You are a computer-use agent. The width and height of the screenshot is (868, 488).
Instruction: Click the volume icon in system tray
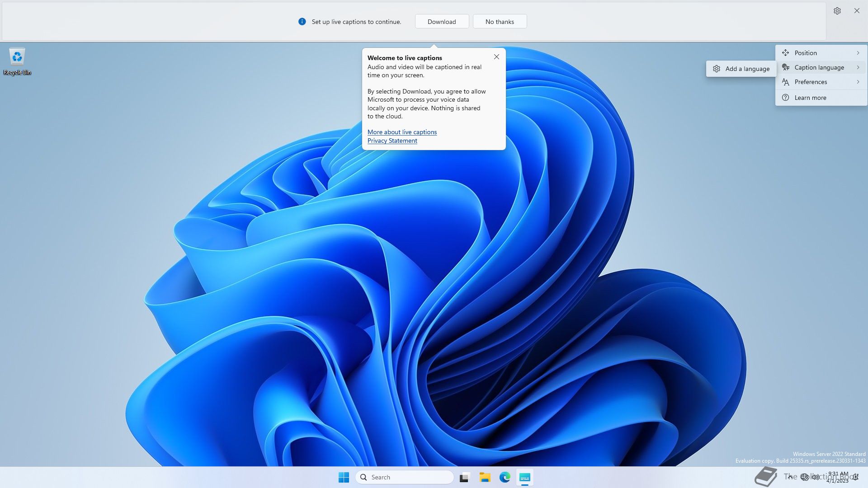coord(816,477)
